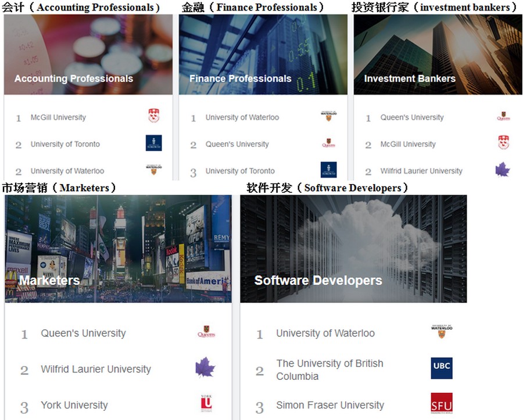Viewport: 523px width, 420px height.
Task: Click rank number 3 beside Simon Fraser University
Action: pyautogui.click(x=260, y=408)
